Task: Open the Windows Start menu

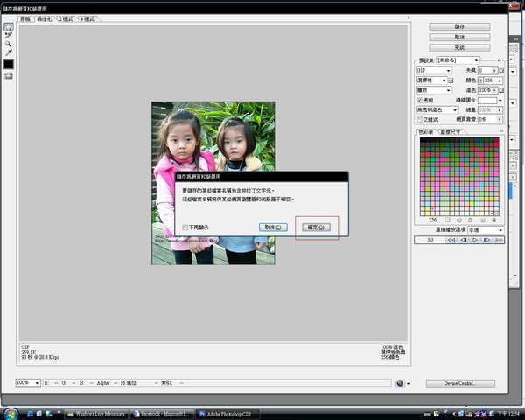Action: 11,414
